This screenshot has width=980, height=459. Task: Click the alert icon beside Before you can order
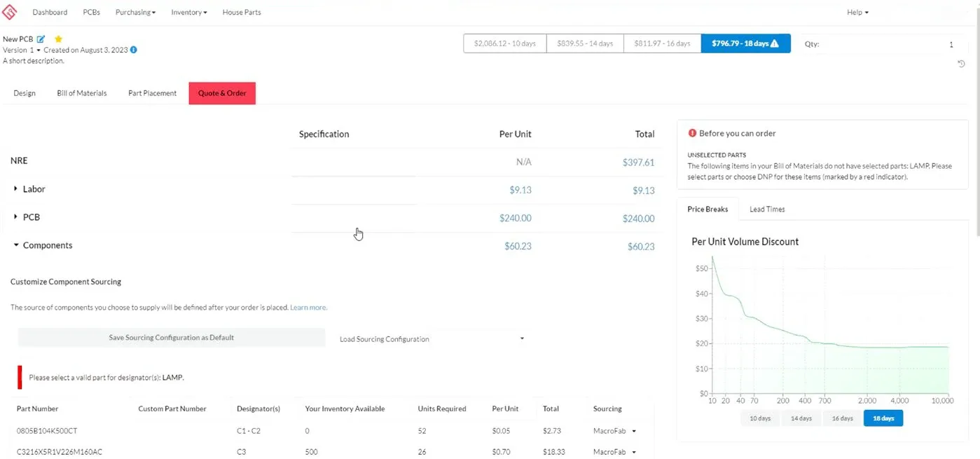click(693, 132)
